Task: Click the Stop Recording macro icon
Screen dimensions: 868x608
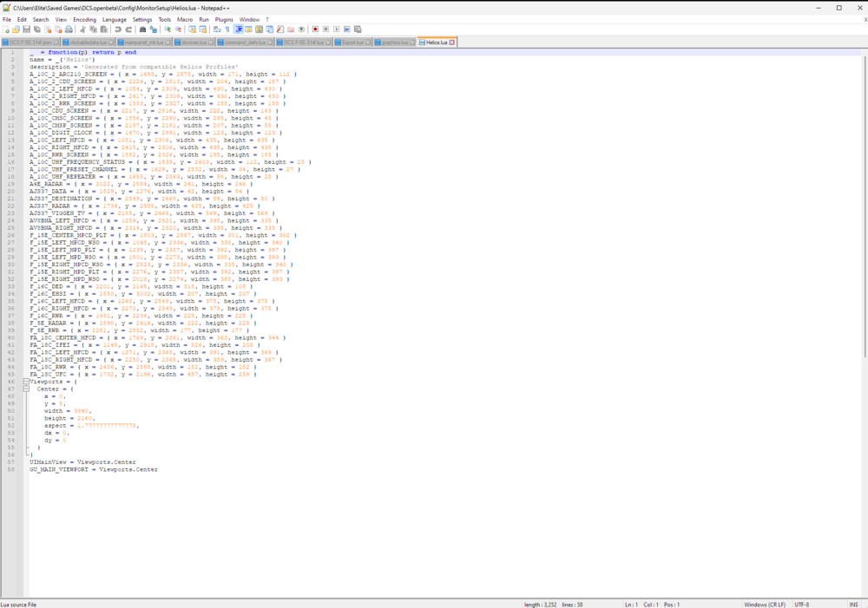Action: point(325,29)
